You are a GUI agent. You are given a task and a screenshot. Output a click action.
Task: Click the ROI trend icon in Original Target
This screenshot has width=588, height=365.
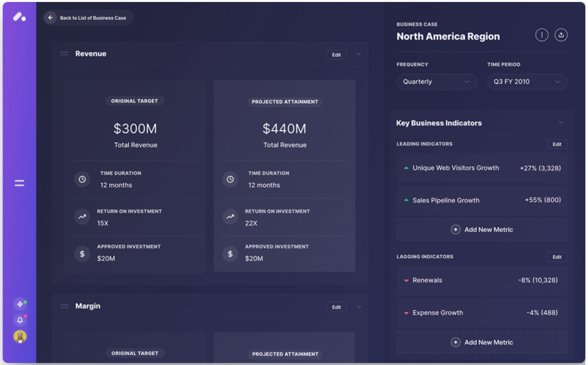82,217
